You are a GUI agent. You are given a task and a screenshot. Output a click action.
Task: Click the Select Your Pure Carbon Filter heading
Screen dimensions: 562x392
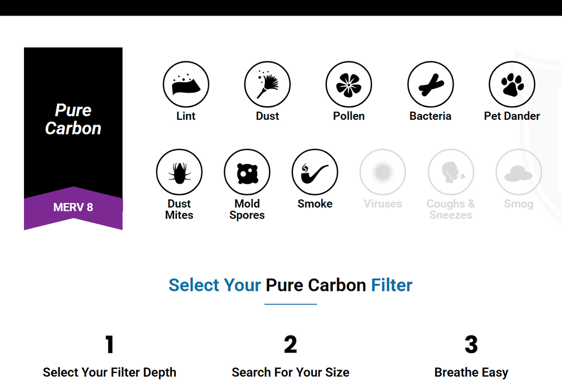pos(290,285)
